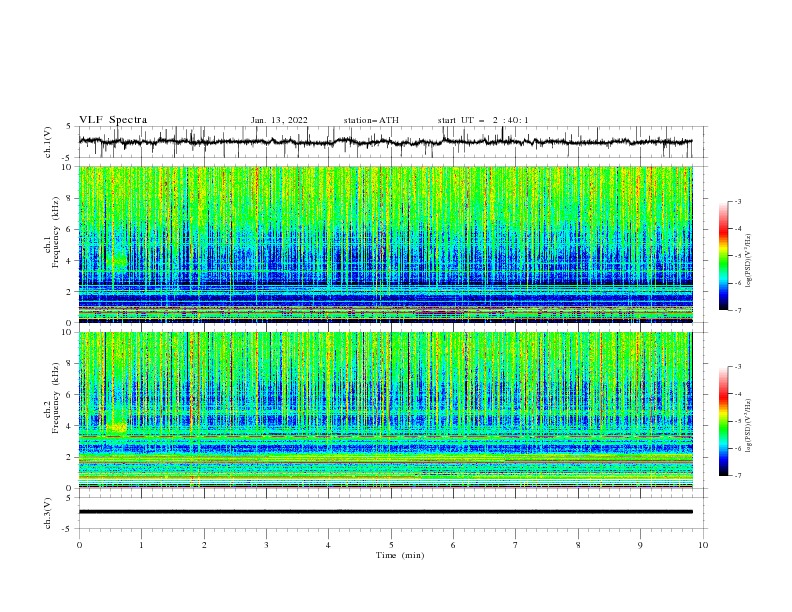This screenshot has height=612, width=792.
Task: Click the '8' tick on time axis
Action: [x=578, y=545]
